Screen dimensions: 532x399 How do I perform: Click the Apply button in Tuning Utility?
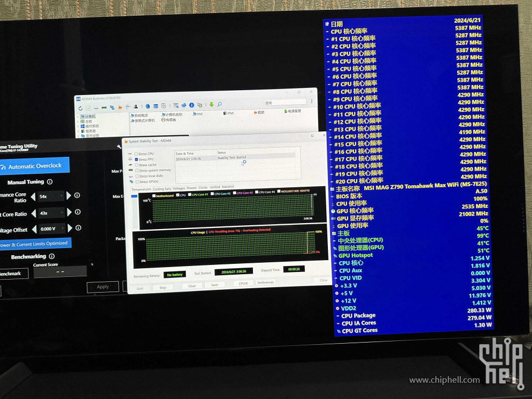pyautogui.click(x=103, y=287)
